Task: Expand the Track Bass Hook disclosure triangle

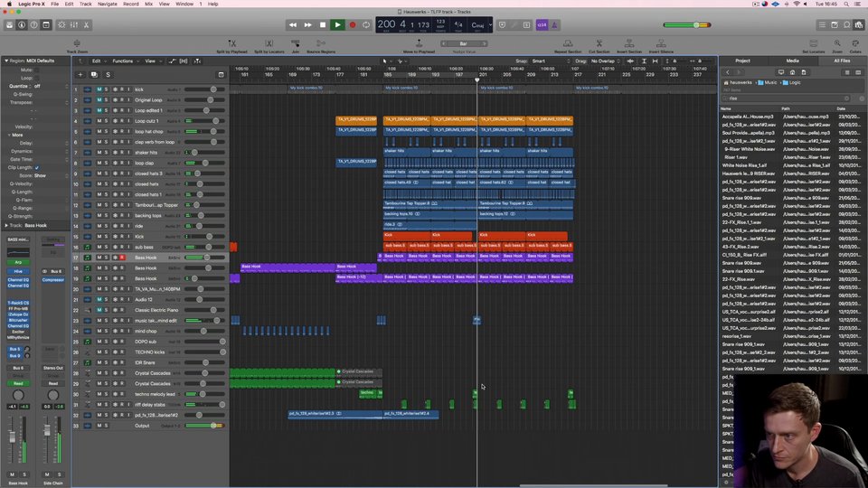Action: pos(6,226)
